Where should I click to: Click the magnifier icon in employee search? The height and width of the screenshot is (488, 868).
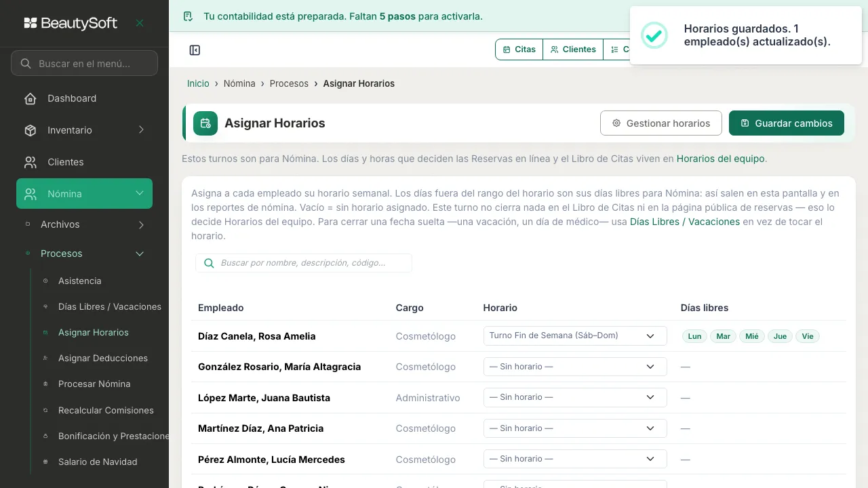pyautogui.click(x=209, y=263)
